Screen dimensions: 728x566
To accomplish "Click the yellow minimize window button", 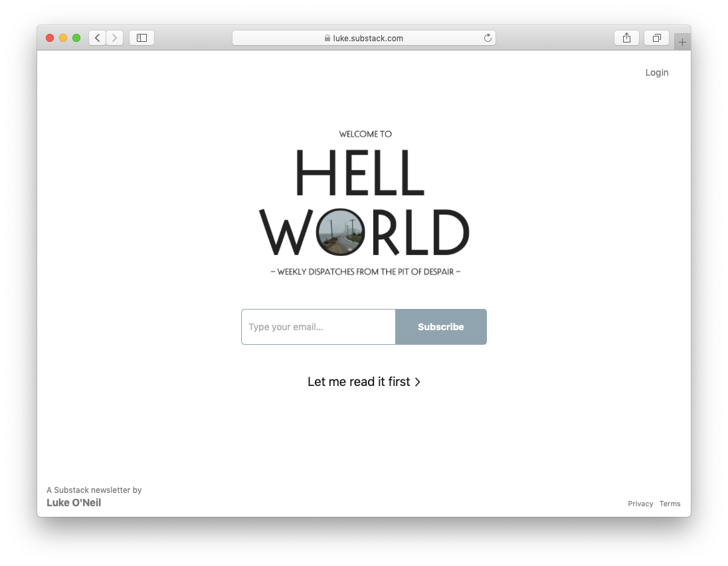I will coord(63,38).
